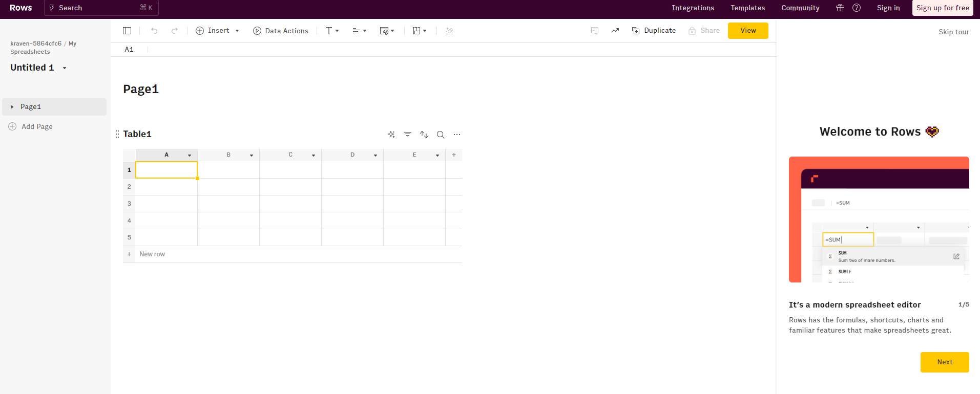Click the gift icon
980x394 pixels.
[x=840, y=8]
